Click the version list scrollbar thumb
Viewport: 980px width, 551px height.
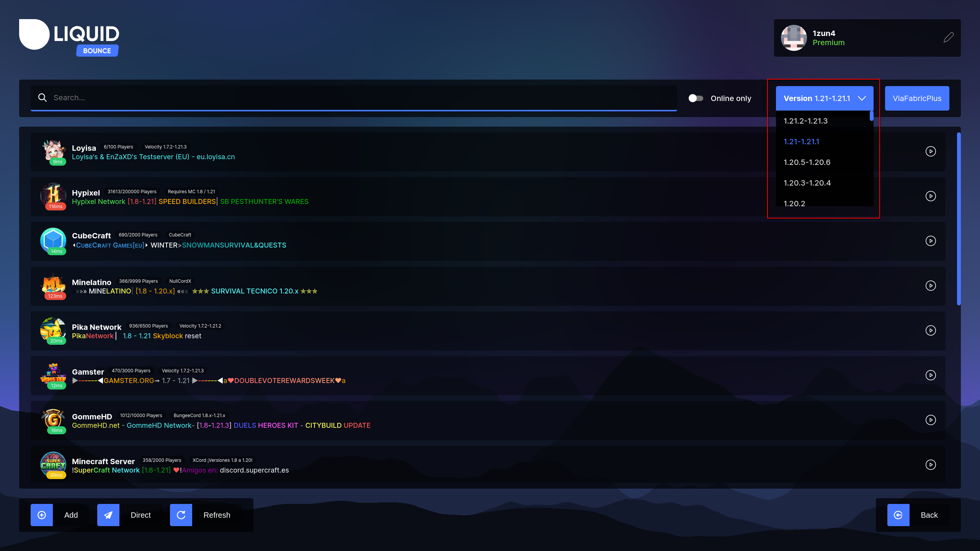pos(871,116)
